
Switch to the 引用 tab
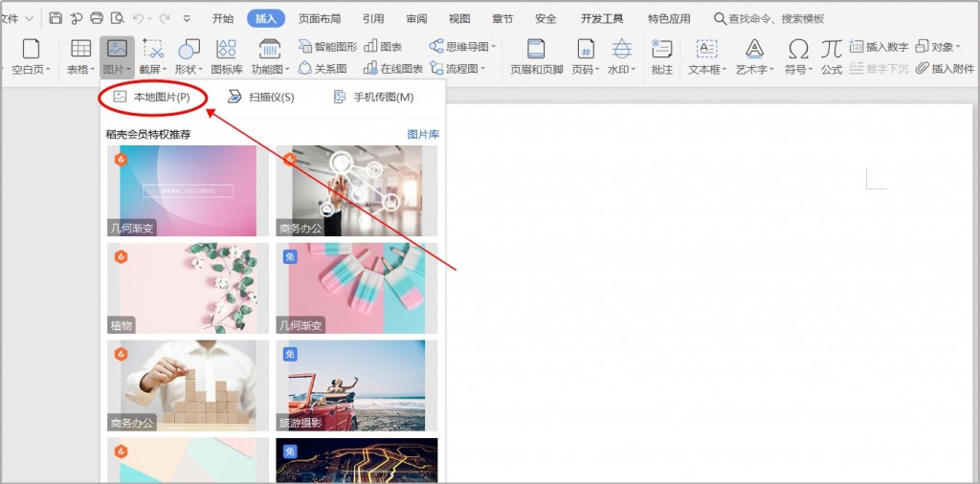tap(373, 19)
